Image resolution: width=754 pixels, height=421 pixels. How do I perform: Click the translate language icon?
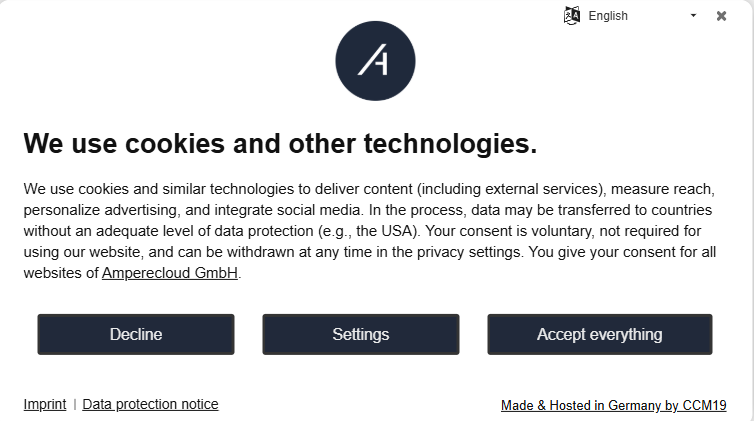point(572,15)
